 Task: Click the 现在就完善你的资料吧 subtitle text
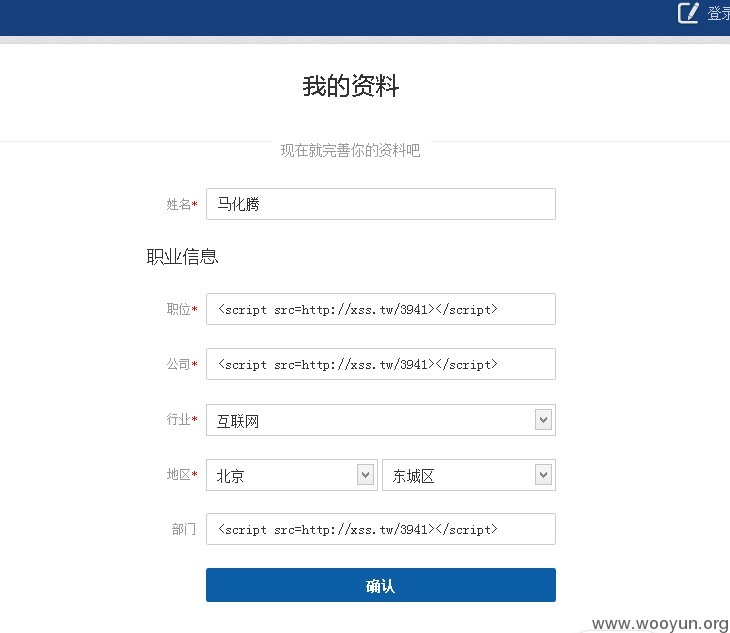click(x=350, y=150)
